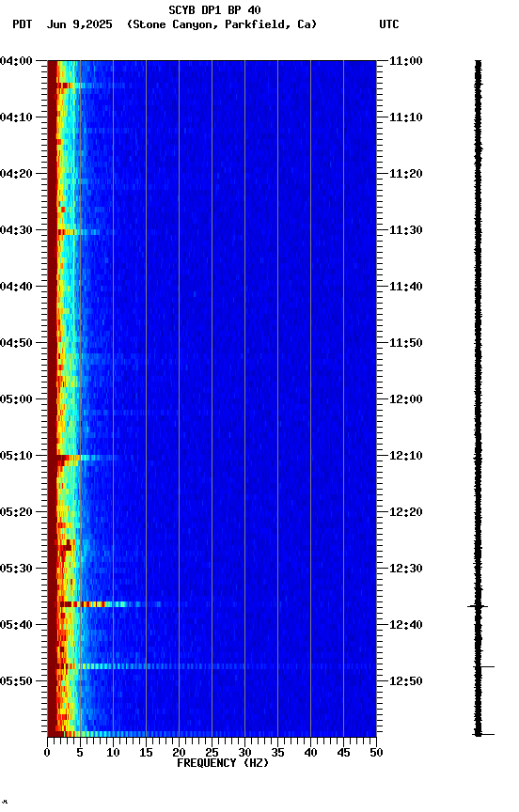Click the UTC timezone label
The height and width of the screenshot is (812, 519).
(389, 24)
